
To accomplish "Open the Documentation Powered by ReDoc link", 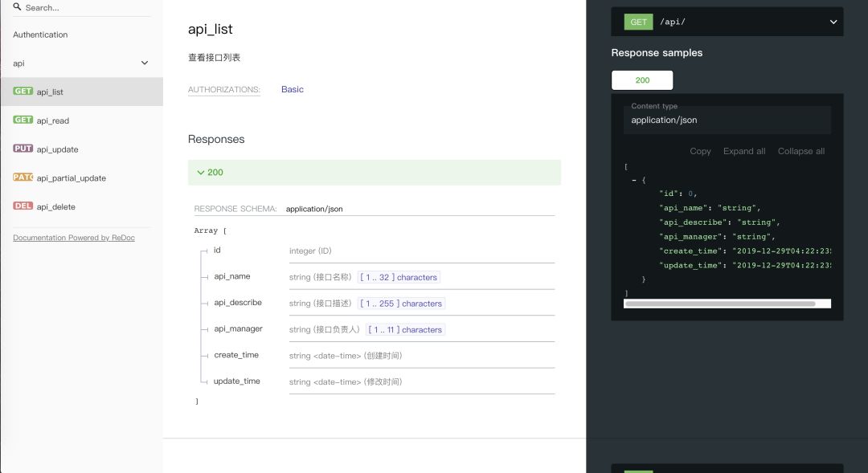I will click(73, 237).
